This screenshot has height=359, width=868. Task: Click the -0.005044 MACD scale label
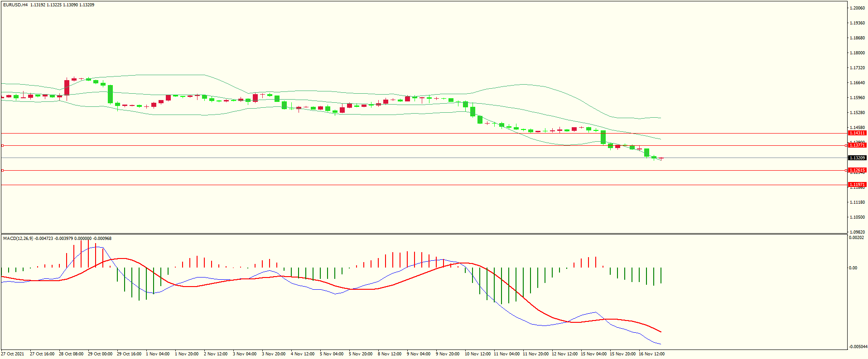858,347
